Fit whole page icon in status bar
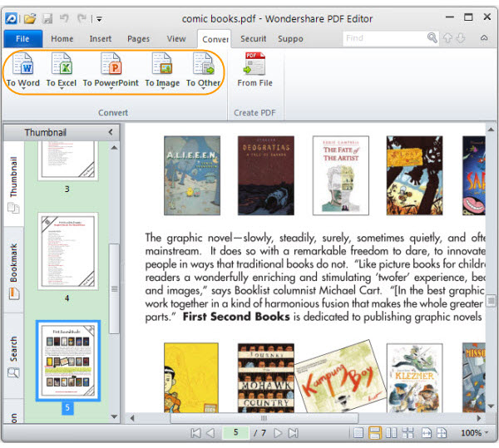The height and width of the screenshot is (448, 499). pyautogui.click(x=442, y=433)
